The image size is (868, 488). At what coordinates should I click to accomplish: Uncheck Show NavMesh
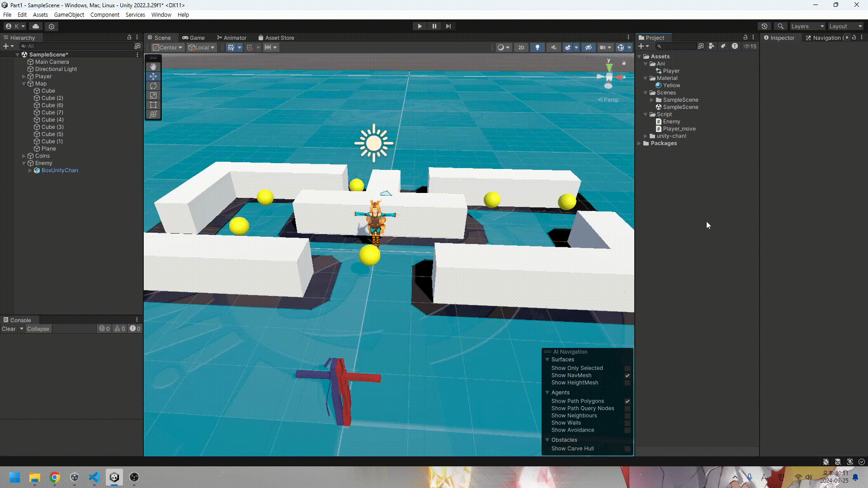point(627,375)
